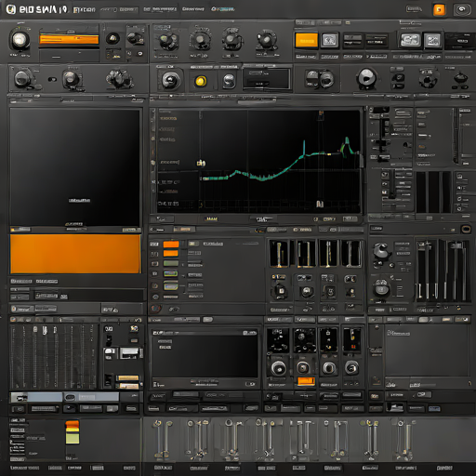Image resolution: width=476 pixels, height=476 pixels.
Task: Click the orange square button in the title bar
Action: [439, 10]
